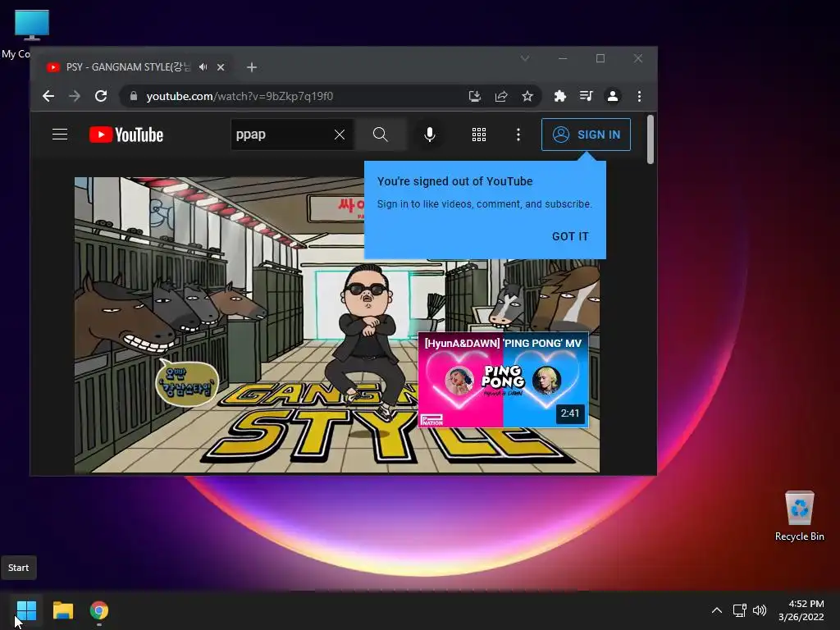View site information lock icon
Screen dimensions: 840x630
[134, 97]
